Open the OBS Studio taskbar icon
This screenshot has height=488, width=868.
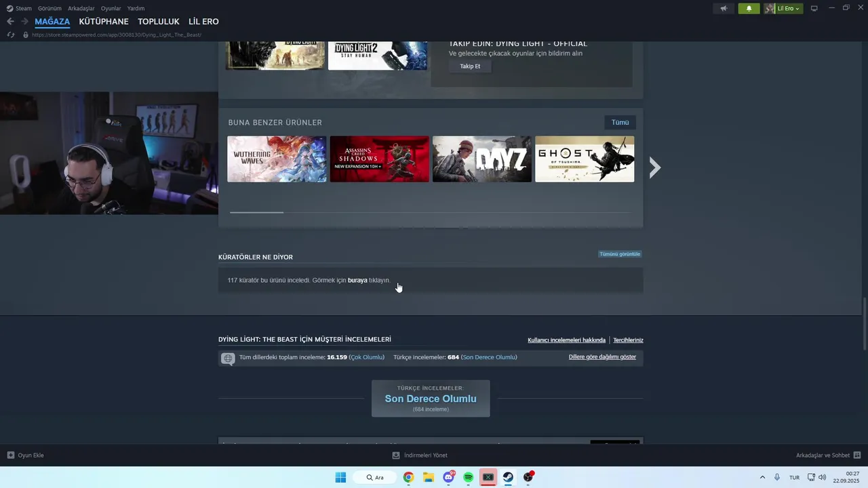click(528, 477)
